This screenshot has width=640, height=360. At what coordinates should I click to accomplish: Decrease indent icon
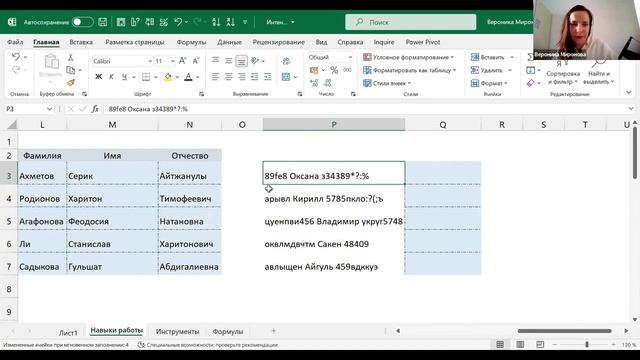tap(255, 77)
